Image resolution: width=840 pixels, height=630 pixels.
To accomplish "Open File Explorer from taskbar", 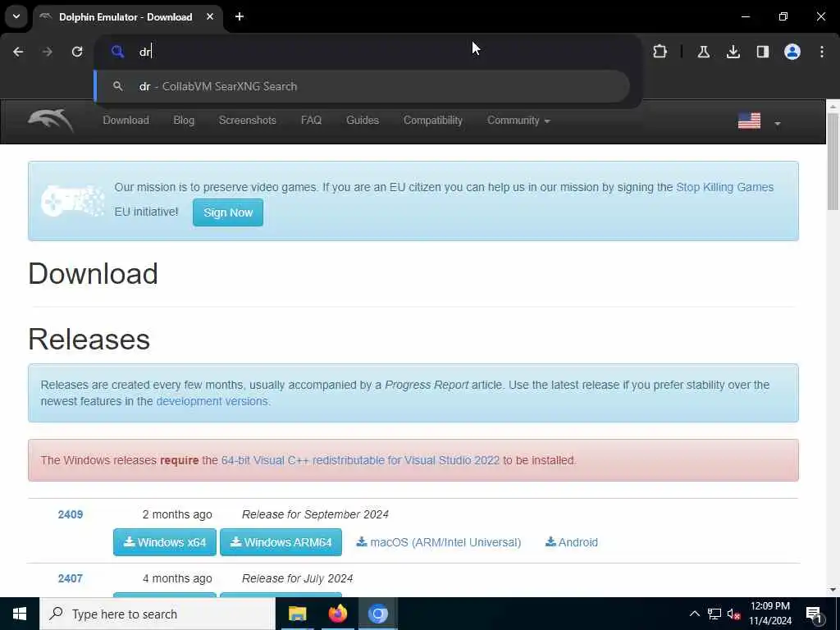I will [297, 614].
